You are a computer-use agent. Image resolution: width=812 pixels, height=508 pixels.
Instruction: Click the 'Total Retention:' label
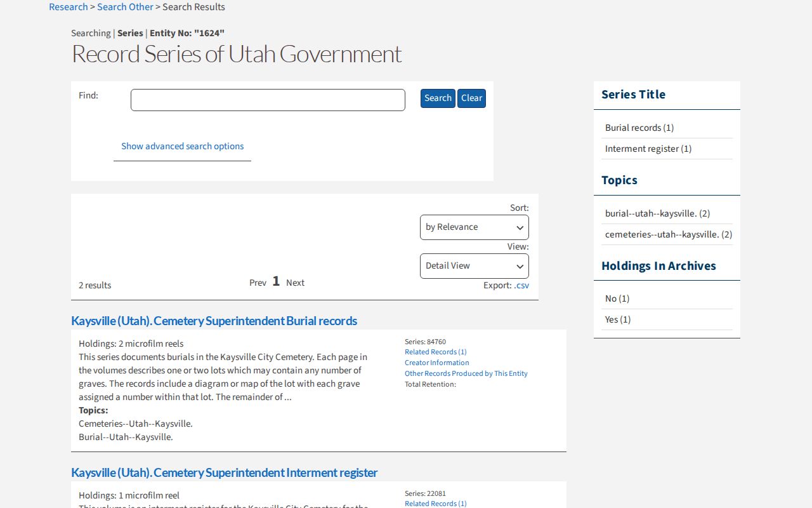[430, 384]
